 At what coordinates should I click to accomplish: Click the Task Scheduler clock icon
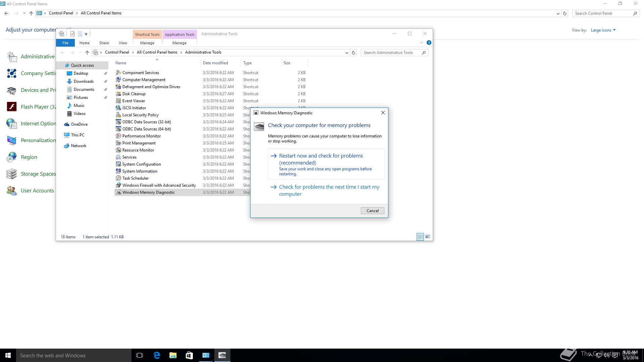coord(118,178)
